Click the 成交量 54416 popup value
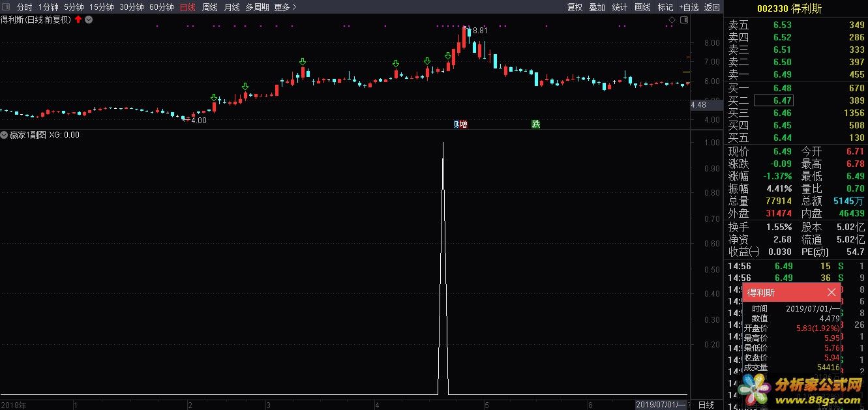The width and height of the screenshot is (868, 410). 828,368
